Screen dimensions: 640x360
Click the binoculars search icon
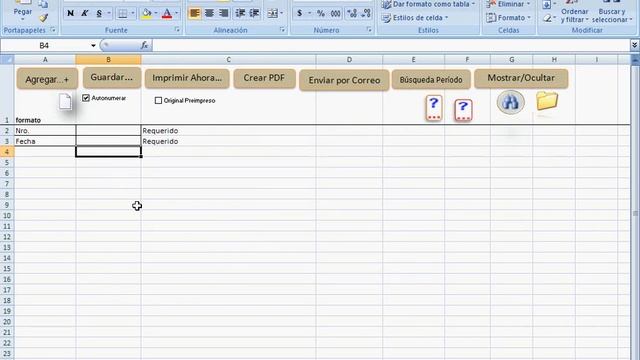click(510, 102)
